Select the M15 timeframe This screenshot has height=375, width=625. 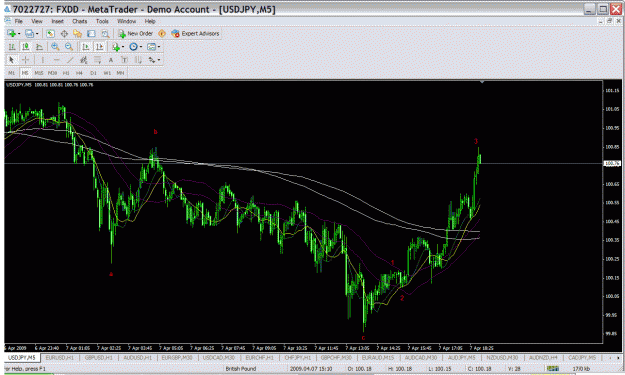click(39, 73)
